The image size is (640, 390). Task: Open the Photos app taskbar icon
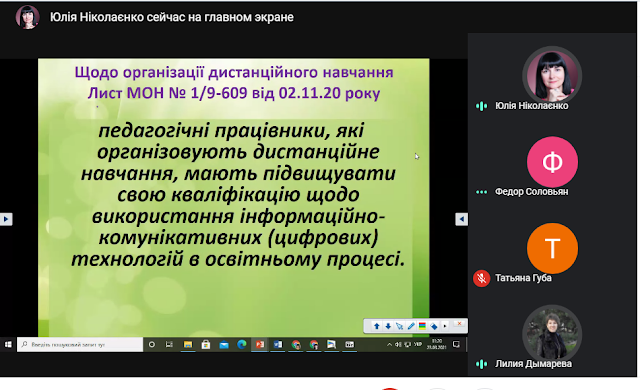click(331, 345)
